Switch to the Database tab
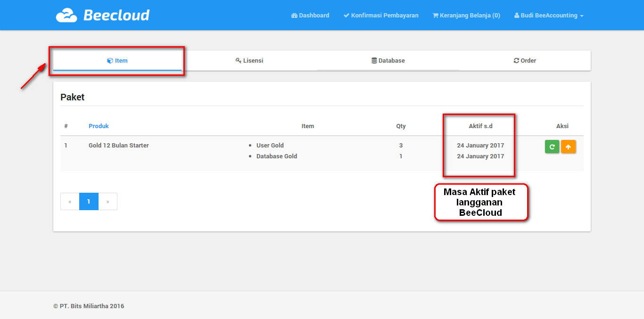The width and height of the screenshot is (644, 319). pyautogui.click(x=388, y=61)
